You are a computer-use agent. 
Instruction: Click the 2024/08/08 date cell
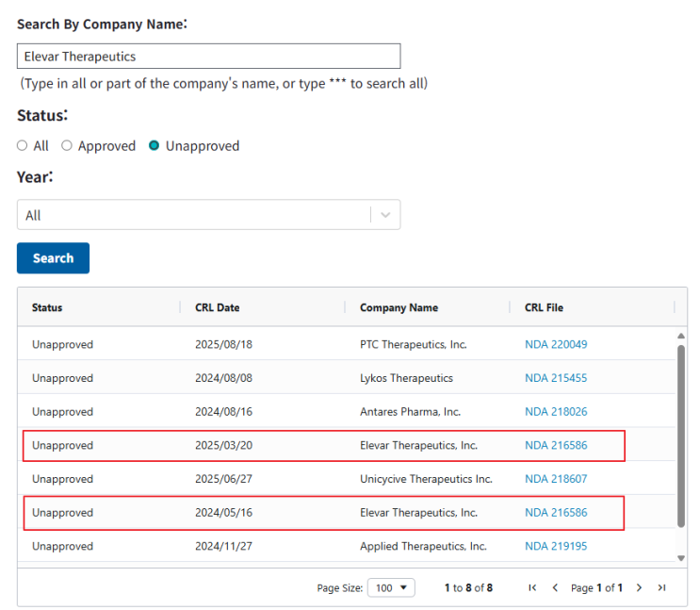pyautogui.click(x=223, y=378)
